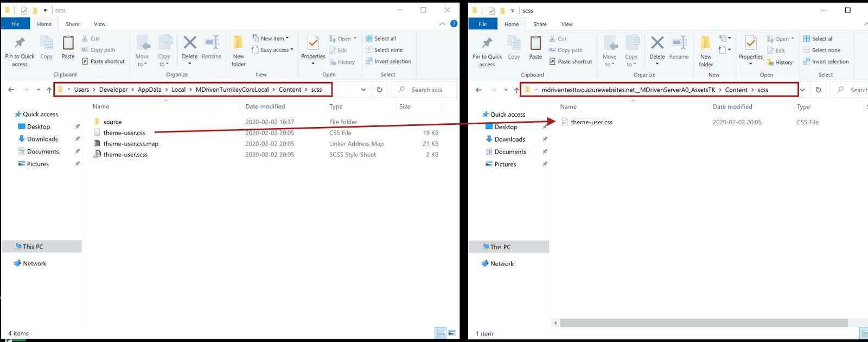Click Pin to Quick access in right window

click(x=487, y=52)
